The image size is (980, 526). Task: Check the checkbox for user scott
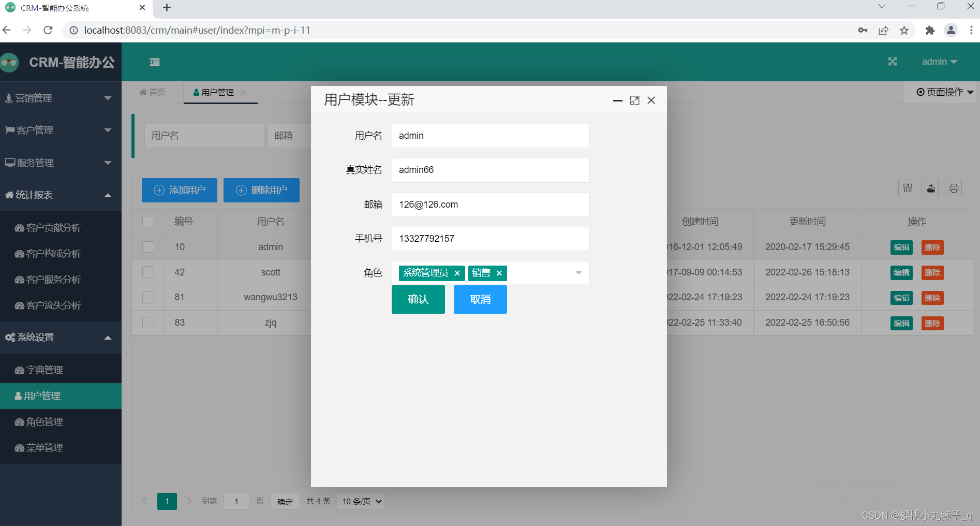(x=148, y=272)
